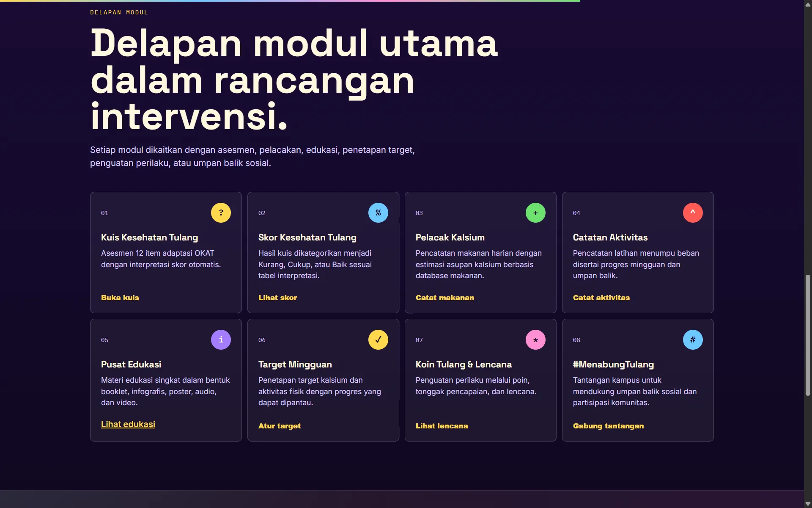812x508 pixels.
Task: Click the number 02 label
Action: [262, 213]
